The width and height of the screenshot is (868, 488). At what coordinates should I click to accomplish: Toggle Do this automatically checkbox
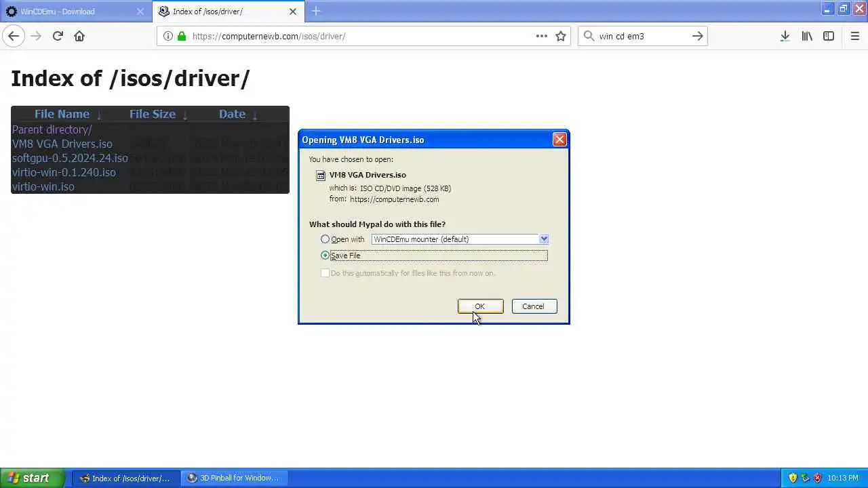click(325, 273)
